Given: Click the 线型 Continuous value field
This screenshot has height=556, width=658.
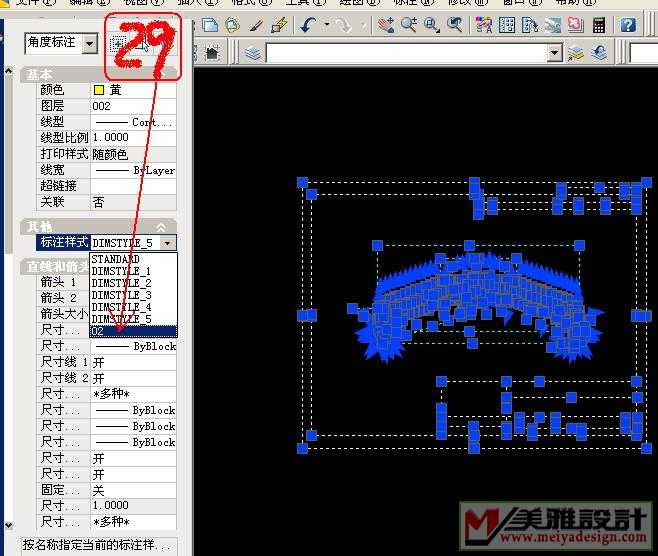Looking at the screenshot, I should [133, 122].
